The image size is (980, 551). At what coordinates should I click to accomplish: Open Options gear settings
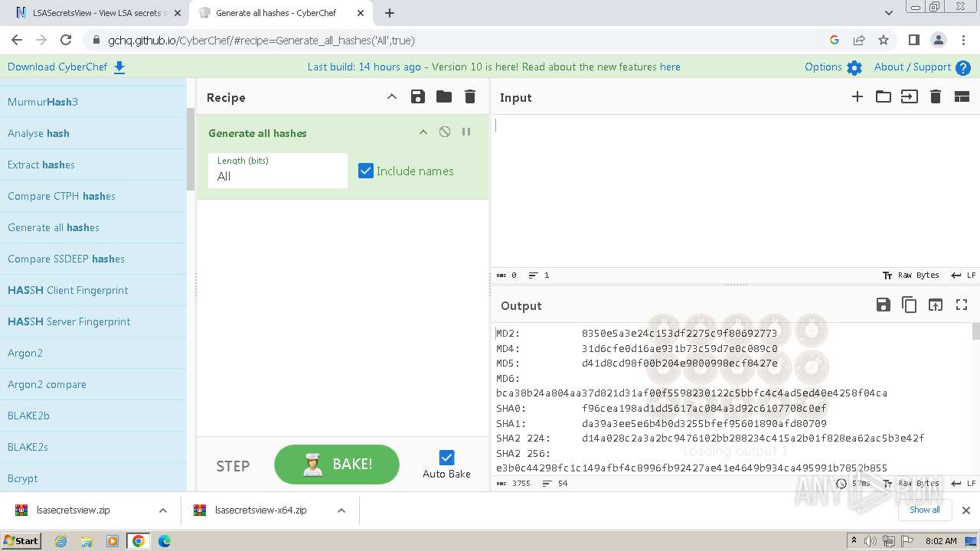pos(833,67)
